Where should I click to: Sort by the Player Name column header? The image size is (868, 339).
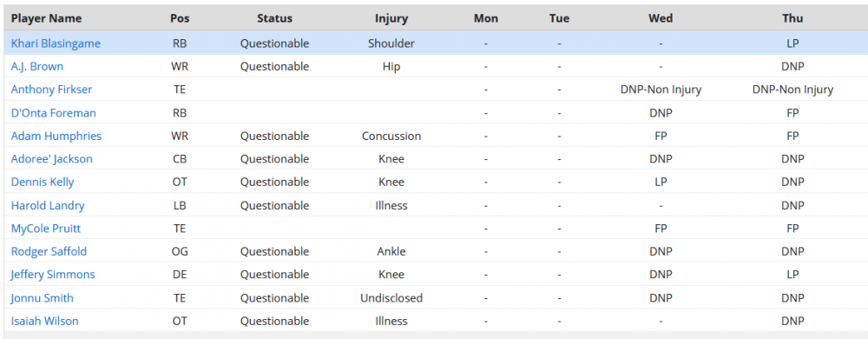coord(47,18)
